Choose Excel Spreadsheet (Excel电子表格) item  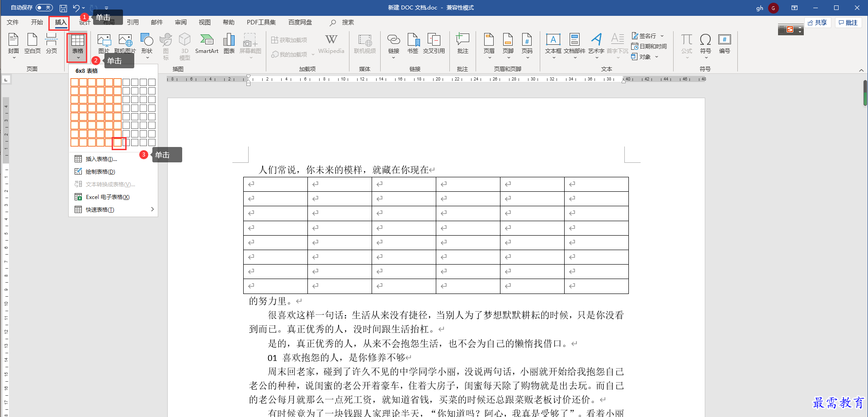click(113, 197)
